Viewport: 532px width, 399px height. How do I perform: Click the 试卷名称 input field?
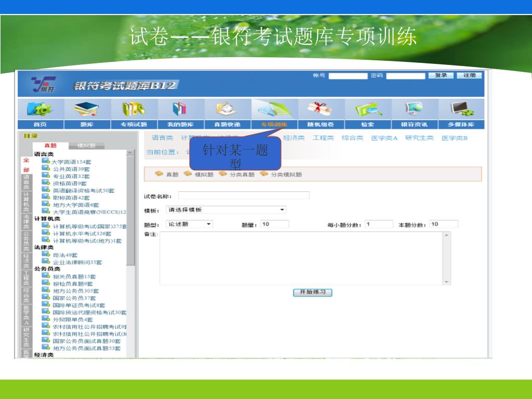pyautogui.click(x=244, y=195)
